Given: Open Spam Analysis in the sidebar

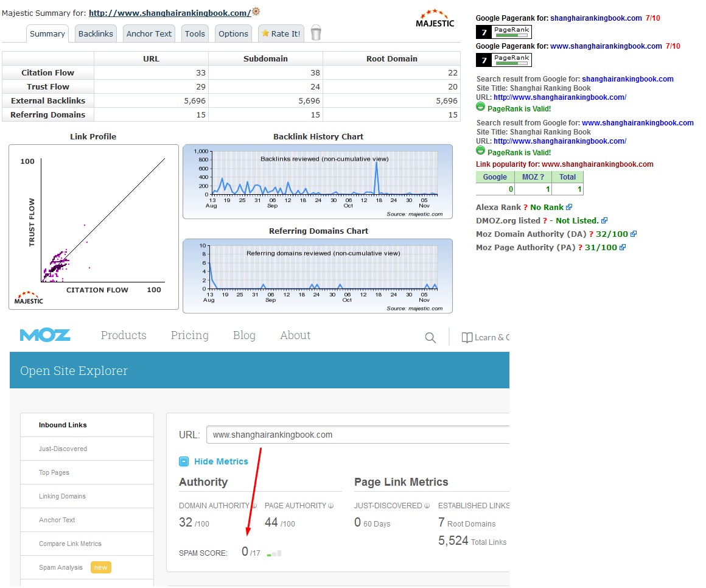Looking at the screenshot, I should point(61,567).
